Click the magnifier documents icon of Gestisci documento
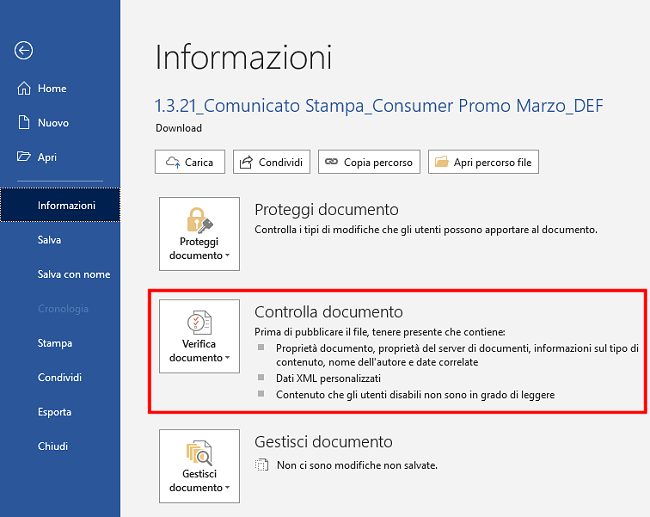The image size is (650, 517). [199, 452]
